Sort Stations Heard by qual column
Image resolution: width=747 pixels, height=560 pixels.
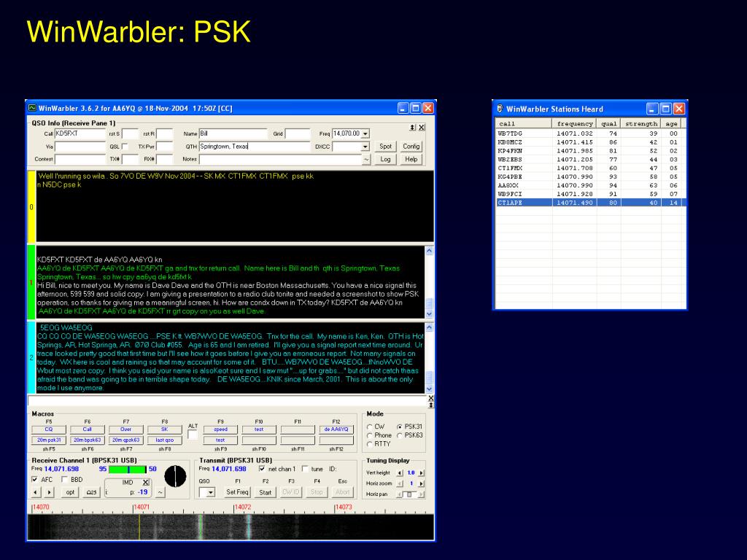click(608, 123)
